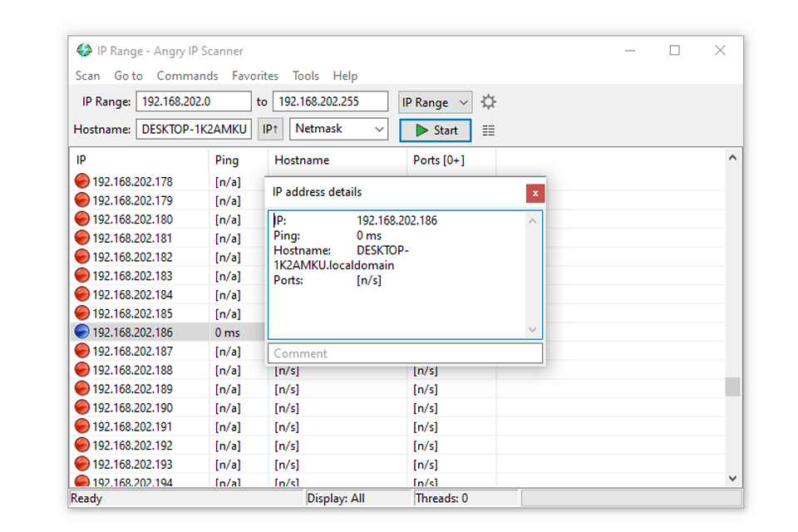Open scanner preferences gear icon
Screen dimensions: 798x532
click(x=488, y=101)
